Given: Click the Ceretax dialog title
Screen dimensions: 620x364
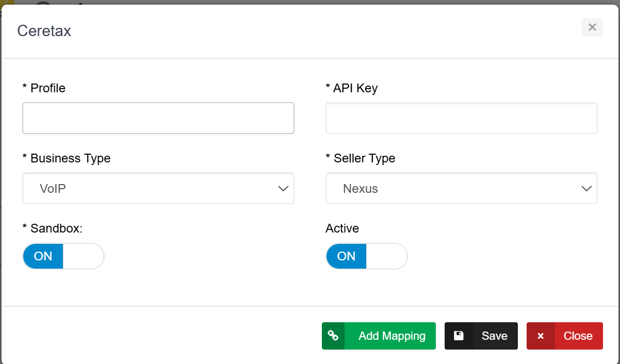Looking at the screenshot, I should tap(44, 31).
